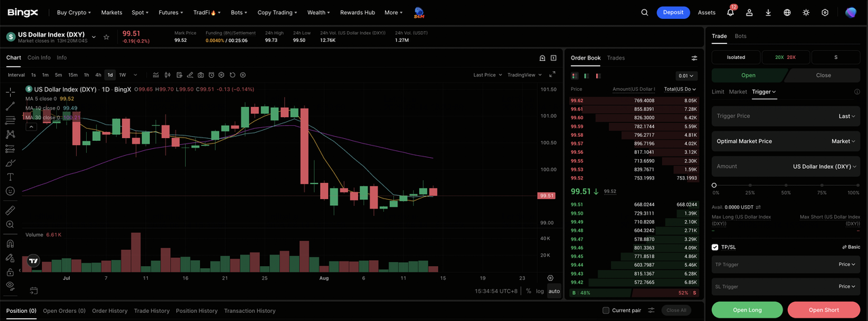
Task: Uncheck the TP/SL checkbox
Action: (x=715, y=247)
